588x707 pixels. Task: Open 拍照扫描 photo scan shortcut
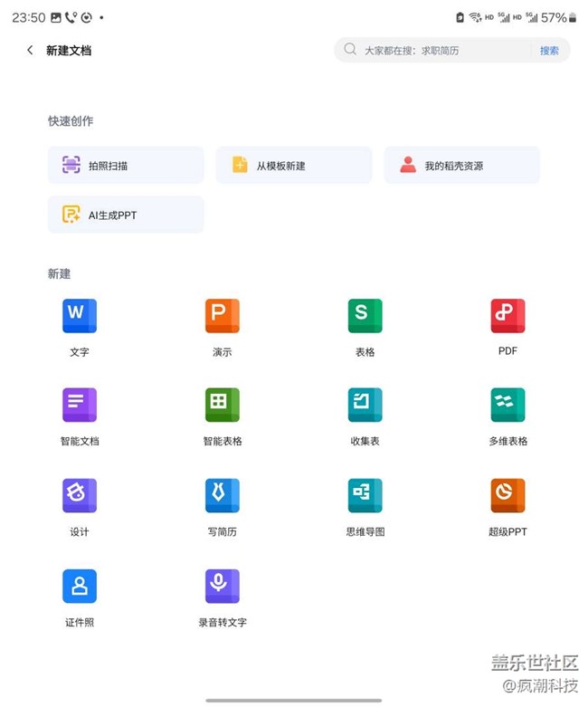[126, 166]
